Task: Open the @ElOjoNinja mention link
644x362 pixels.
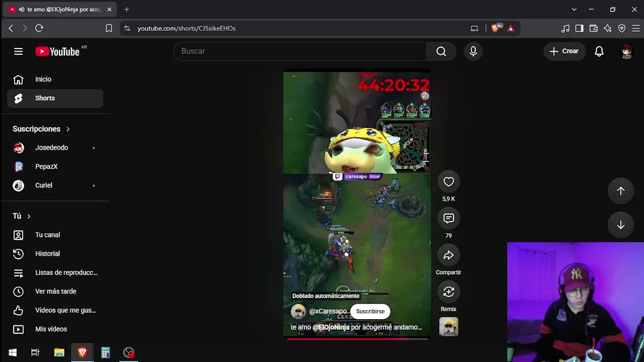Action: 331,327
